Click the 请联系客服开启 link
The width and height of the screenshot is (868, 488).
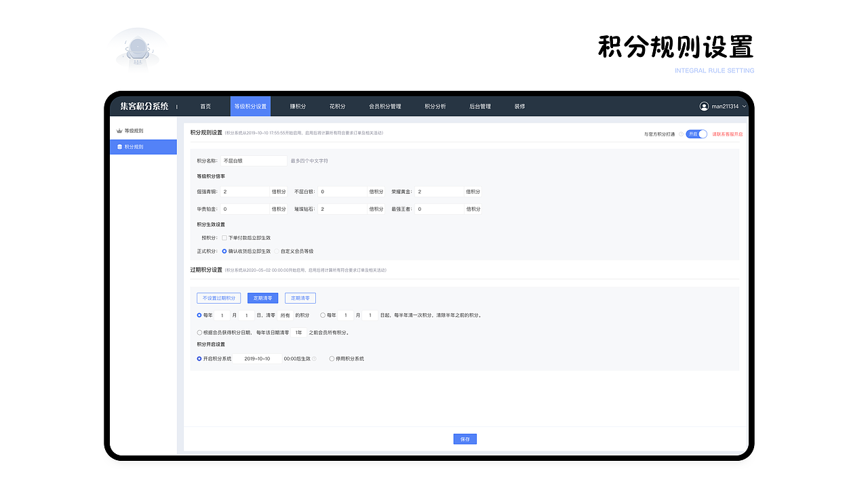point(728,134)
